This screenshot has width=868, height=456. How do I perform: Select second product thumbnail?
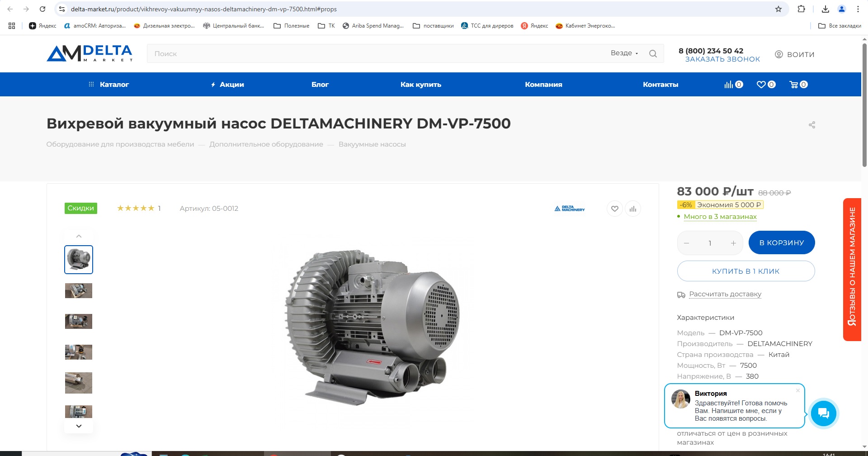(x=79, y=290)
